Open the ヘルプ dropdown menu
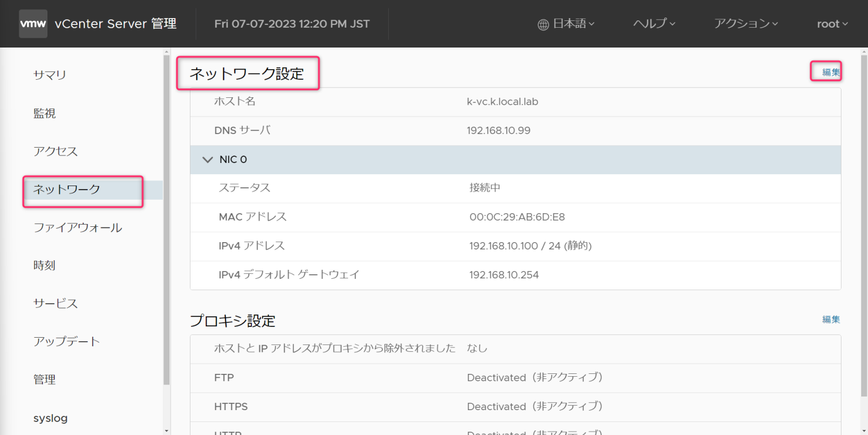The width and height of the screenshot is (868, 435). pos(653,23)
